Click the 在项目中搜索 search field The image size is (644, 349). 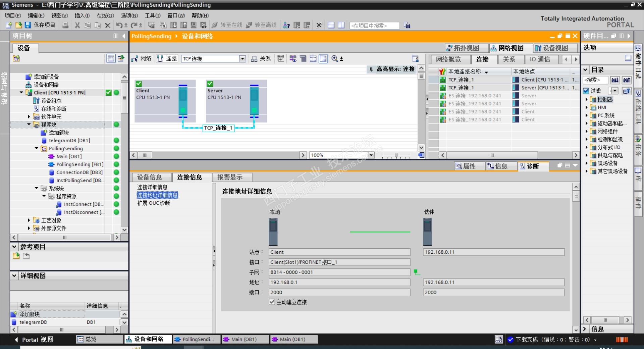pos(374,26)
